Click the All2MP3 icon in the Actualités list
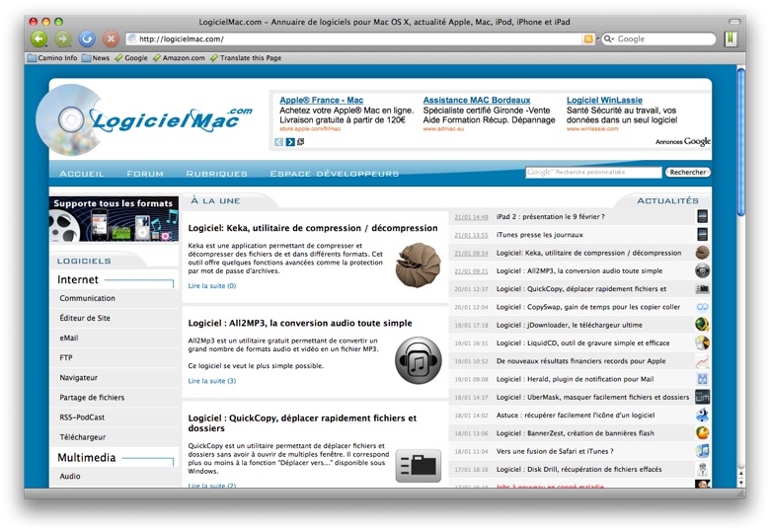Viewport: 770px width, 532px height. coord(703,270)
